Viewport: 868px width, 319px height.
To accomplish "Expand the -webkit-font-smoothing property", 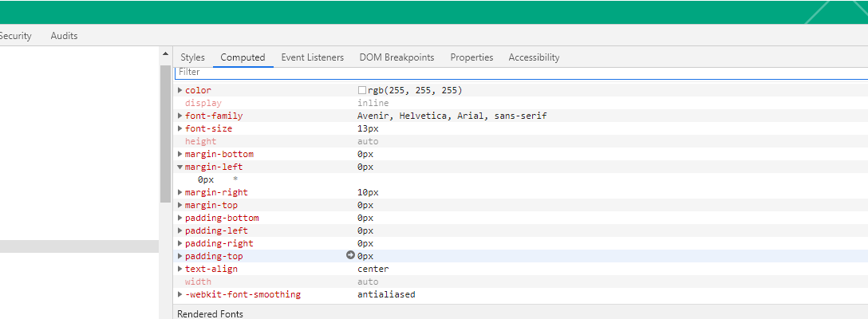I will [x=180, y=294].
